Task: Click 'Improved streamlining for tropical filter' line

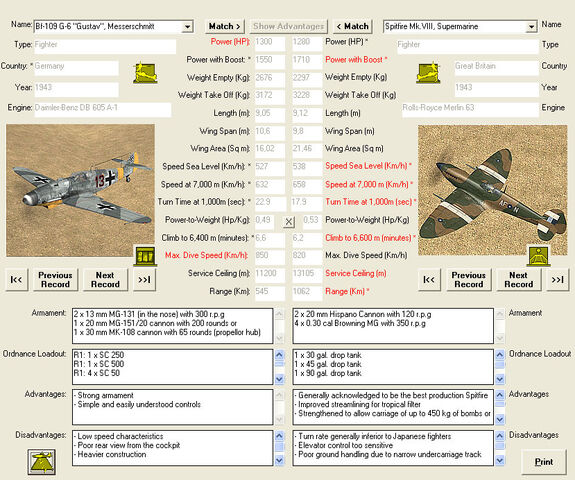Action: [x=358, y=404]
